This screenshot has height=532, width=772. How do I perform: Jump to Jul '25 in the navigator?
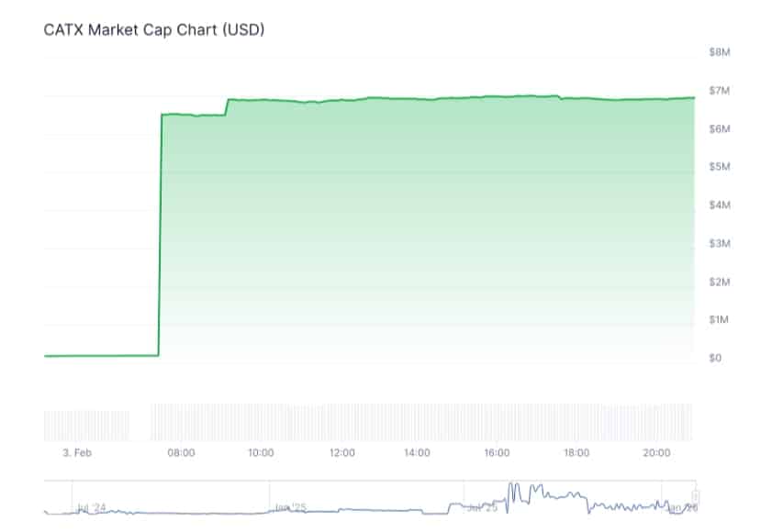click(x=483, y=506)
